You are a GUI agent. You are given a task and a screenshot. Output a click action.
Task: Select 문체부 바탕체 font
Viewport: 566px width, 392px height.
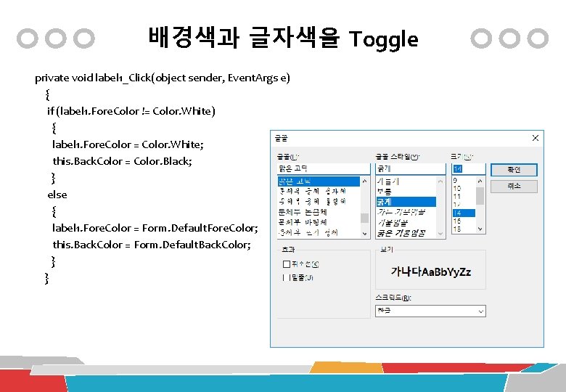(319, 222)
